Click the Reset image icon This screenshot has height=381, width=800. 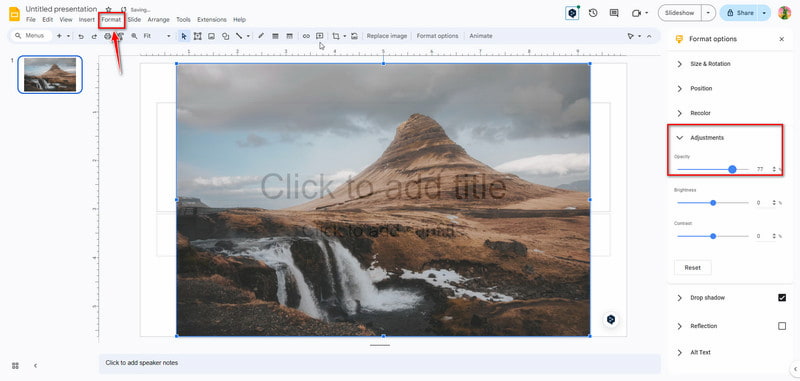coord(355,36)
